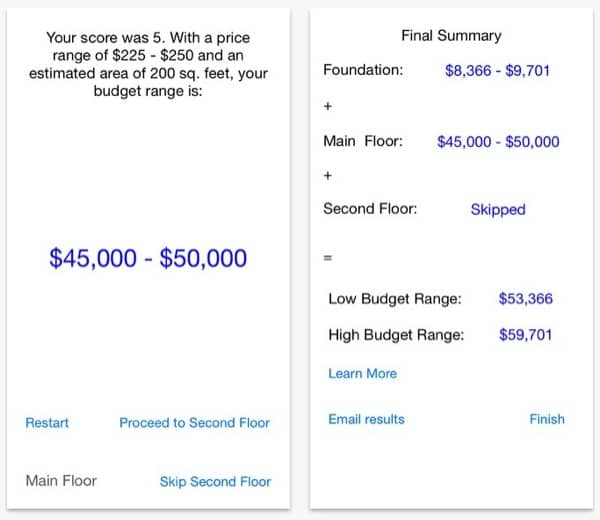Click the High Budget Range: label

396,336
